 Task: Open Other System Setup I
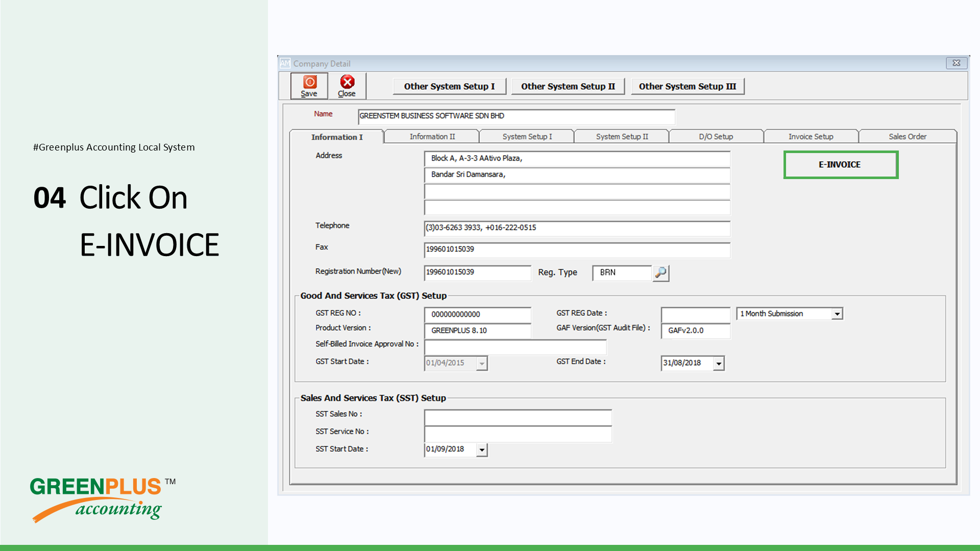point(449,86)
